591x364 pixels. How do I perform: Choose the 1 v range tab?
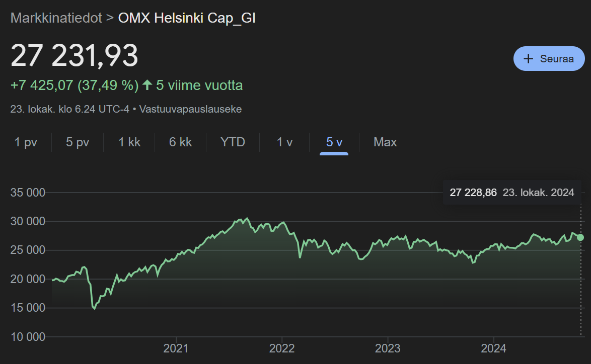point(284,142)
